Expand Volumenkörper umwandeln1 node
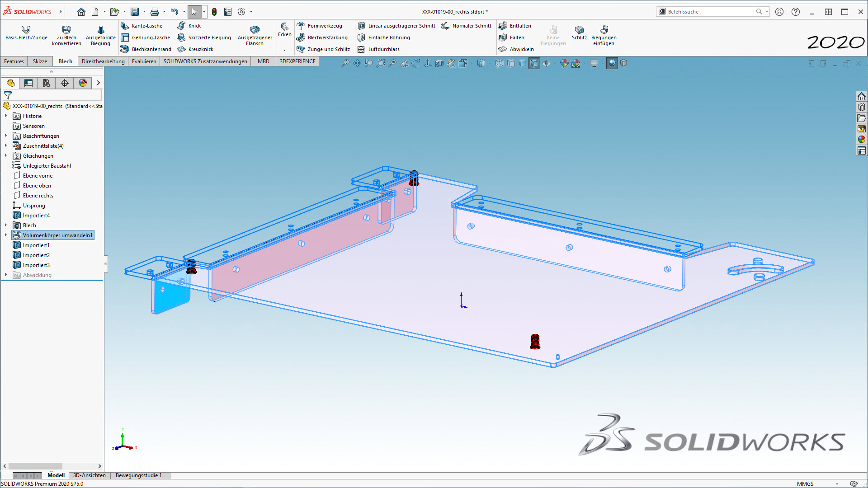Screen dimensions: 868x488 click(6, 235)
